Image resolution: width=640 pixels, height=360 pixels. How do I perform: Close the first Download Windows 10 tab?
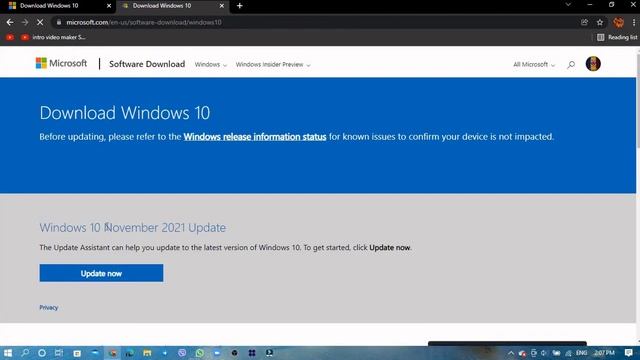109,6
